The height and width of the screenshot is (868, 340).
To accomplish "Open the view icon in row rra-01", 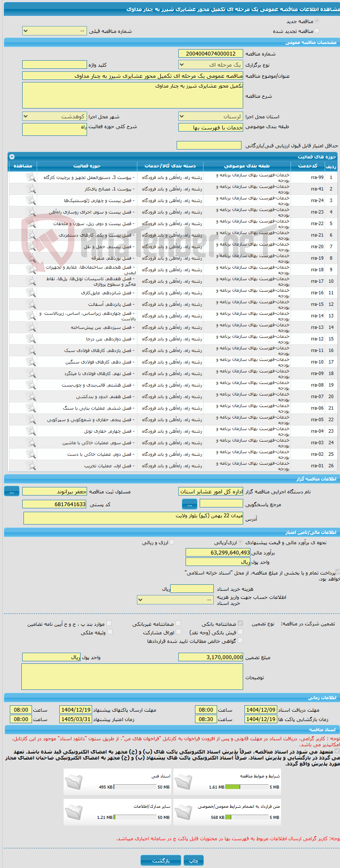I will point(31,466).
